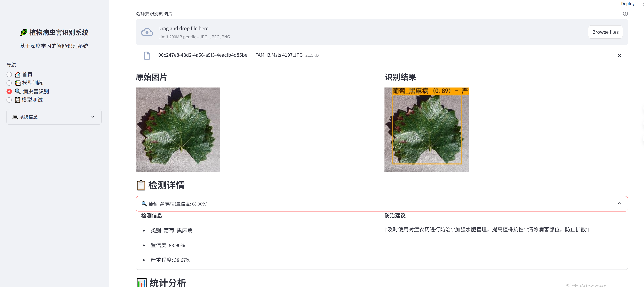The width and height of the screenshot is (644, 287).
Task: Select the 模型测试 radio button
Action: pyautogui.click(x=9, y=100)
